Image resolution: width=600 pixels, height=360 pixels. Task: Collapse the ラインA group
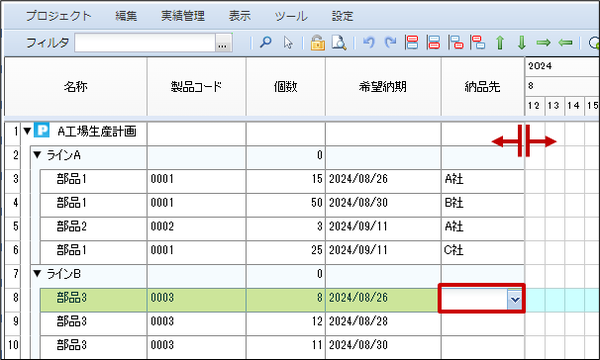pyautogui.click(x=37, y=155)
